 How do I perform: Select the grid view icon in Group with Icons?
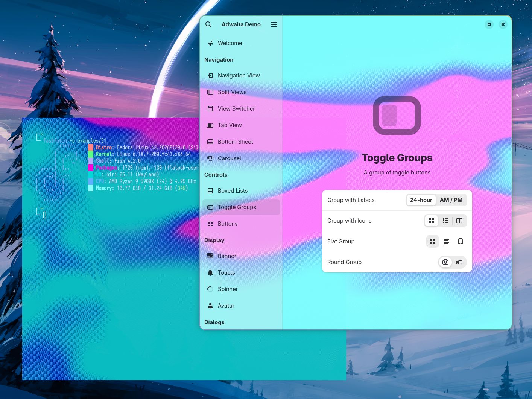[x=432, y=221]
